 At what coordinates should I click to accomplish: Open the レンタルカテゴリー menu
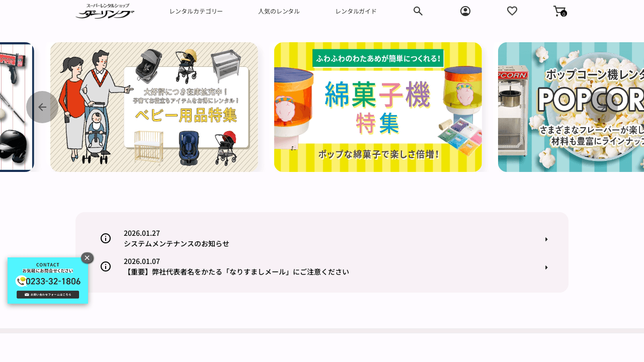tap(196, 11)
